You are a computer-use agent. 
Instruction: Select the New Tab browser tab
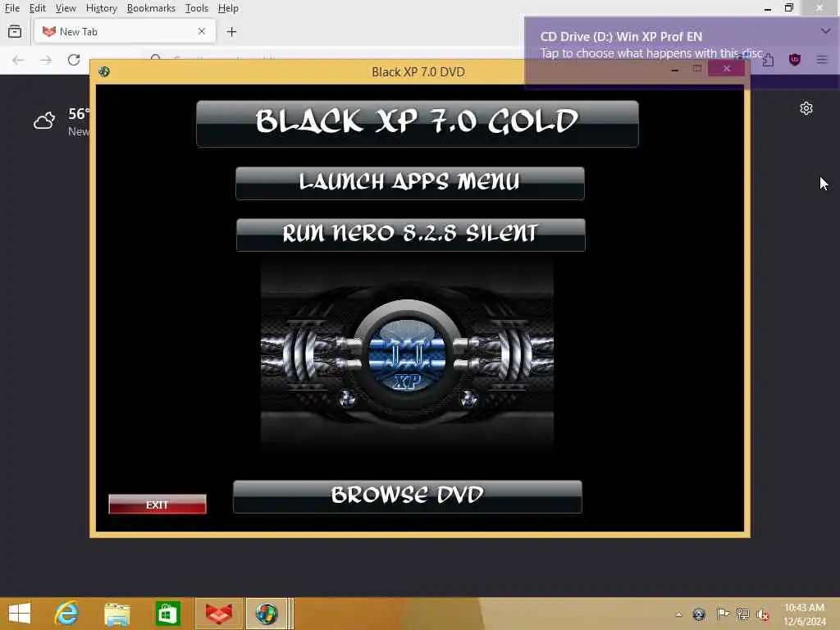(x=125, y=32)
